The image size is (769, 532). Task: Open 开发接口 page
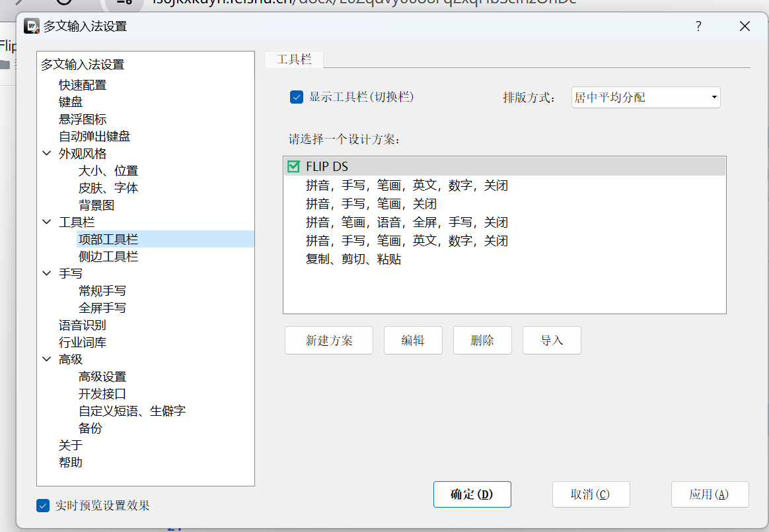pyautogui.click(x=102, y=394)
